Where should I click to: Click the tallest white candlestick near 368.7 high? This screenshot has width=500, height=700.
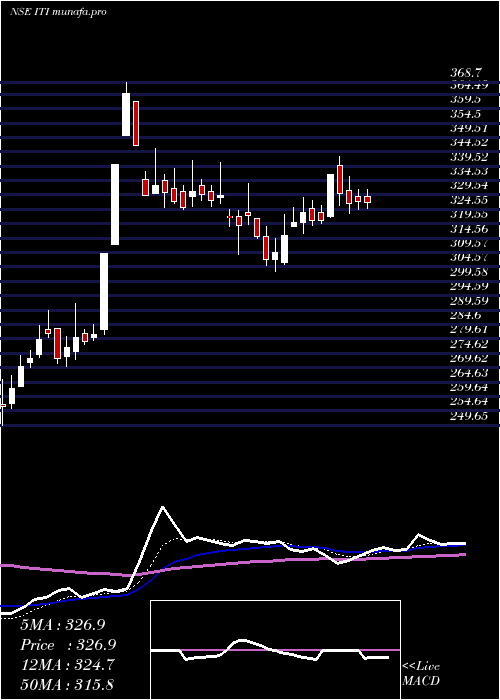(x=126, y=114)
